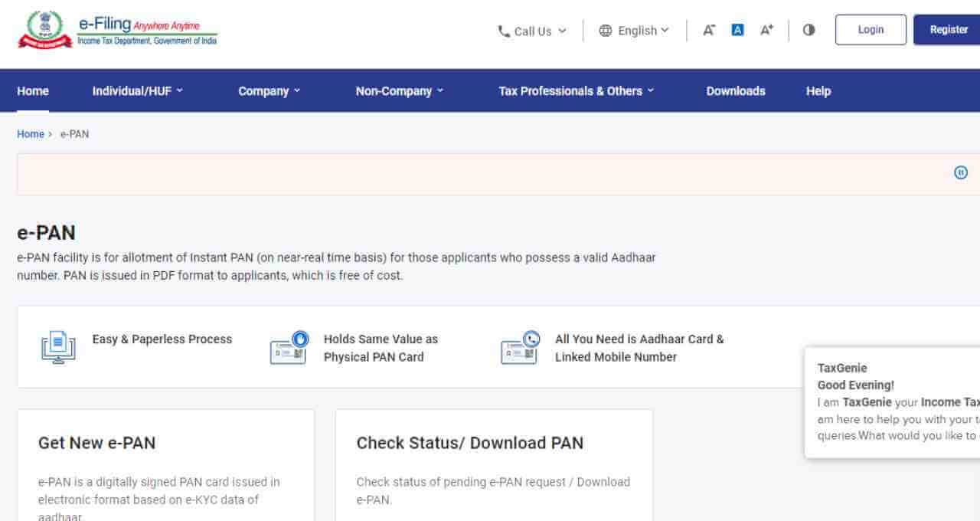The height and width of the screenshot is (521, 980).
Task: Select the default font size A icon
Action: tap(738, 30)
